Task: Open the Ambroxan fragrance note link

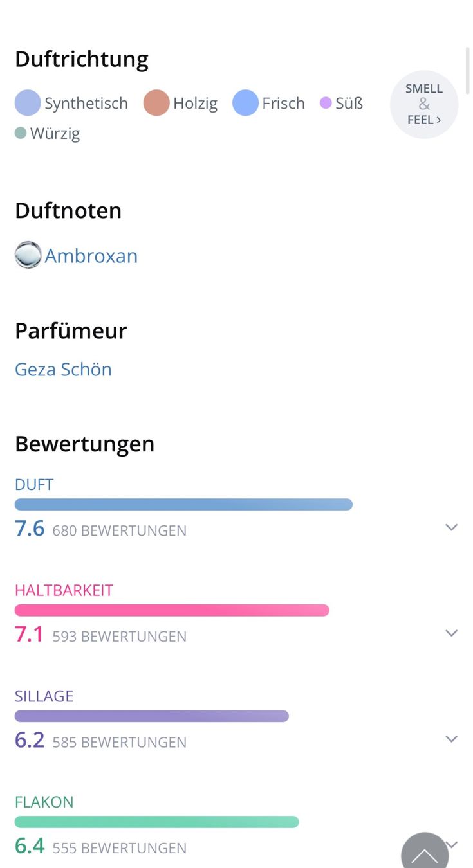Action: coord(91,256)
